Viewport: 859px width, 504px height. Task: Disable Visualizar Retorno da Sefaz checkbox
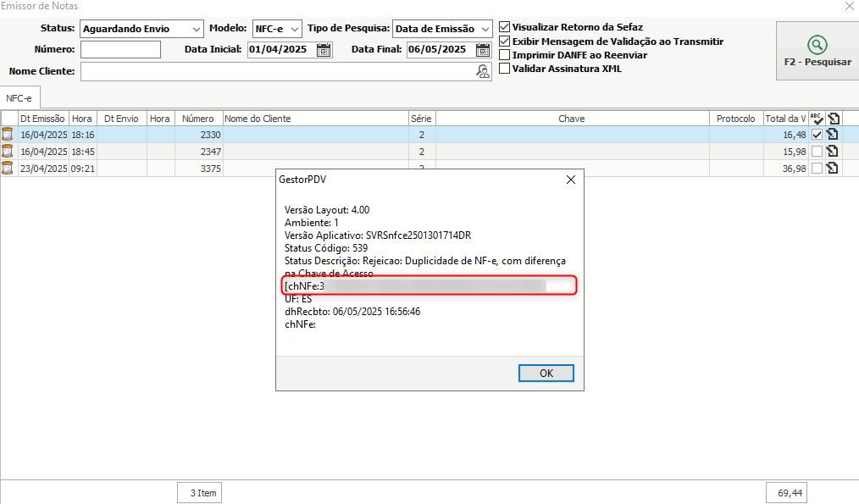click(505, 27)
